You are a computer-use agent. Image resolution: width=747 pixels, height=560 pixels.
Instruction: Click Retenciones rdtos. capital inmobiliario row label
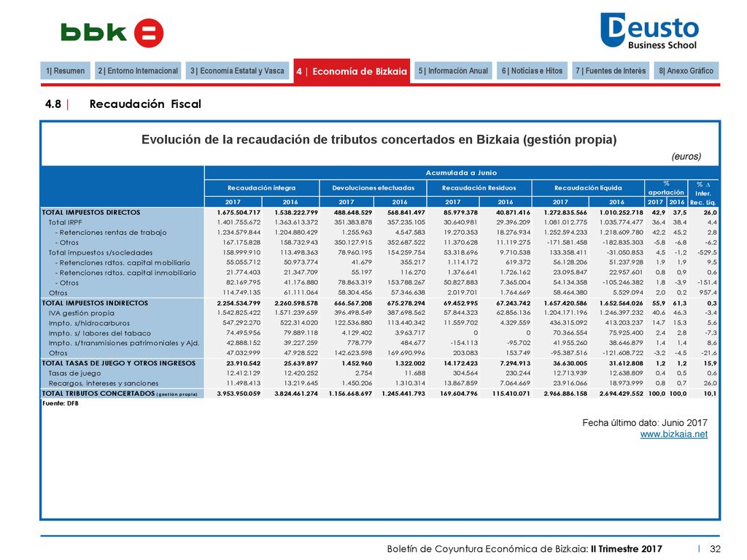tap(125, 273)
